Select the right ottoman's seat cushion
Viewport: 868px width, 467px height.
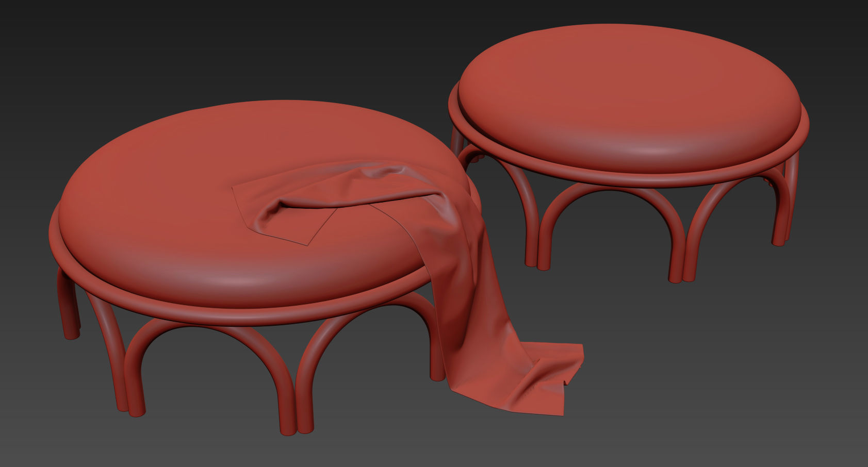pos(629,98)
